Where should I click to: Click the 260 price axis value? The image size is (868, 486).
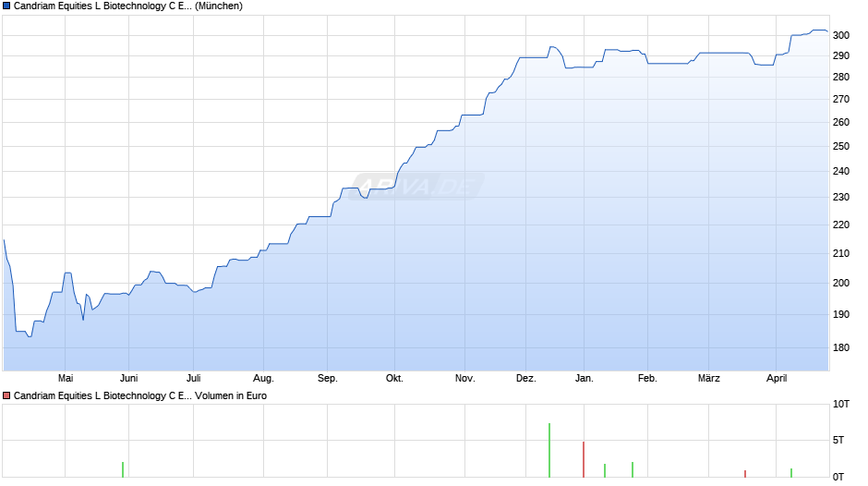click(841, 123)
